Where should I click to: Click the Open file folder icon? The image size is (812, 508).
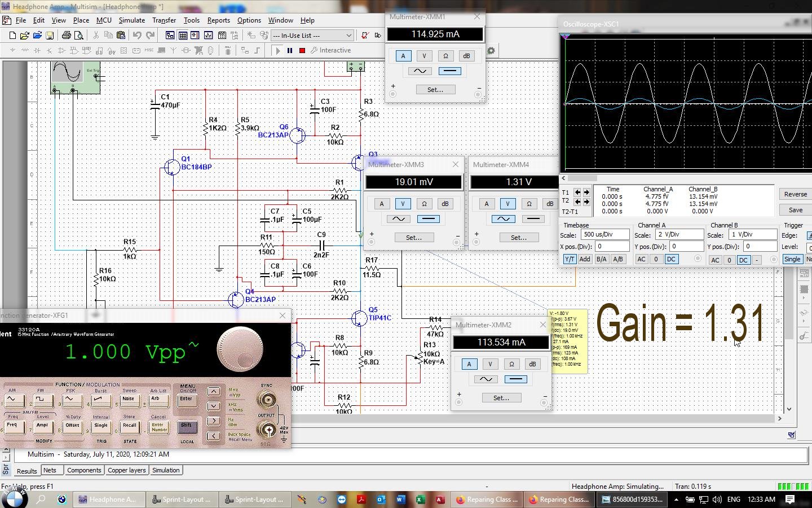[x=24, y=35]
